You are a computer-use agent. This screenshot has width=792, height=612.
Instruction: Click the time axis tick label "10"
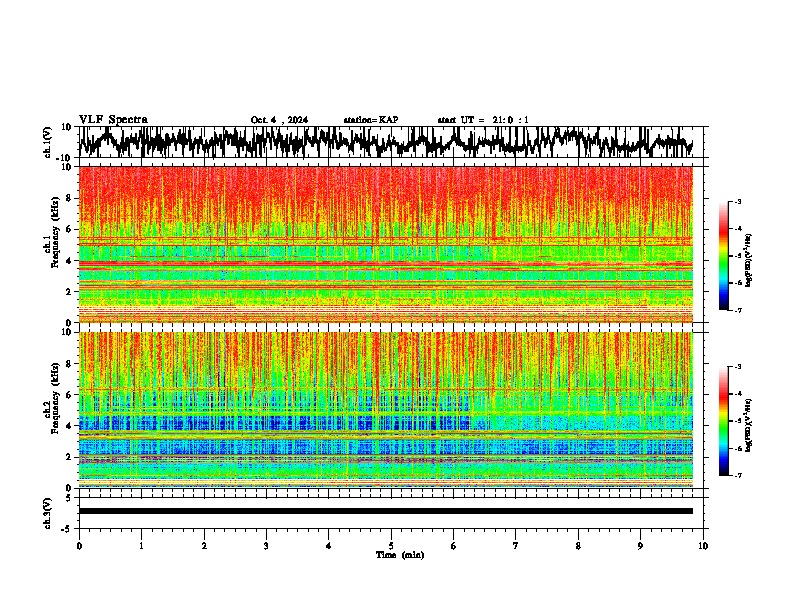pos(703,546)
